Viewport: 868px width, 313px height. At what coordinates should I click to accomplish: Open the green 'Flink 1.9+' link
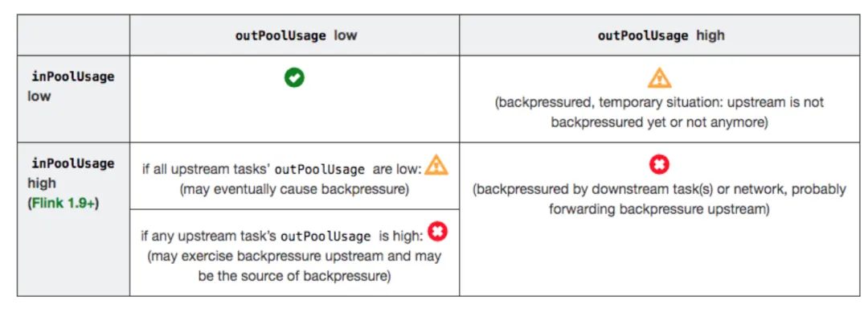point(63,204)
